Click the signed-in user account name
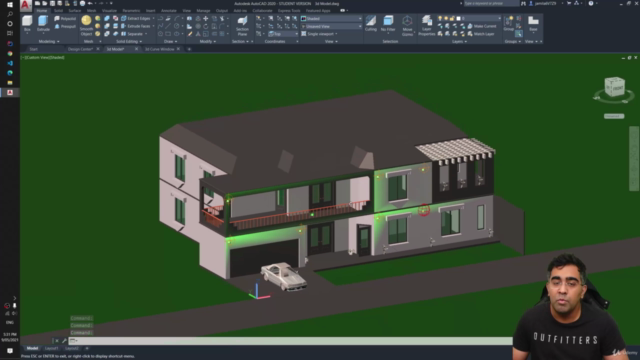This screenshot has width=640, height=360. (x=545, y=3)
